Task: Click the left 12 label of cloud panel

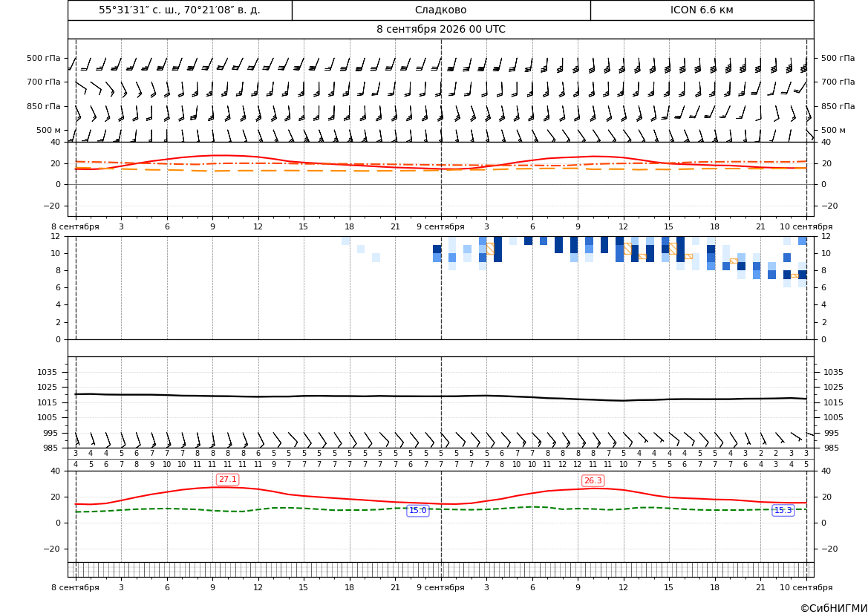Action: point(55,236)
